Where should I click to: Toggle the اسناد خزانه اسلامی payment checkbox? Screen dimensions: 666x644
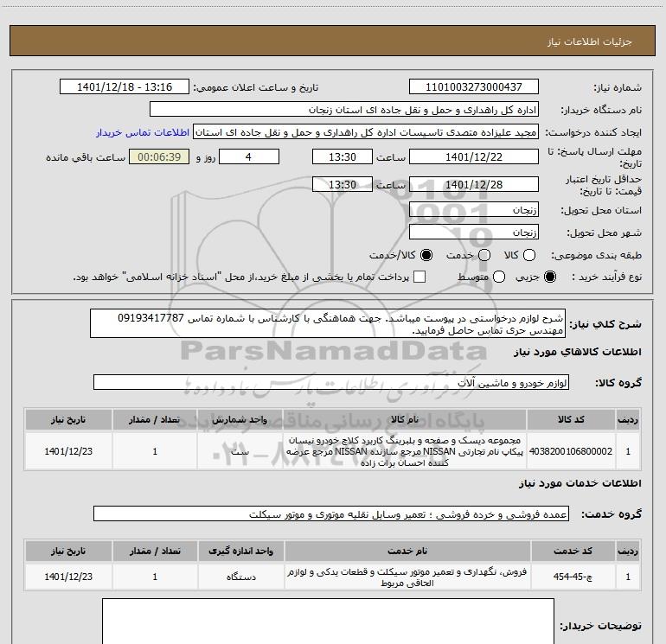click(x=419, y=277)
